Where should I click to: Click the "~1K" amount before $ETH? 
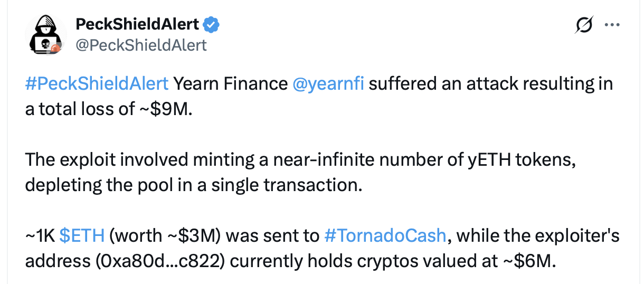pyautogui.click(x=40, y=235)
